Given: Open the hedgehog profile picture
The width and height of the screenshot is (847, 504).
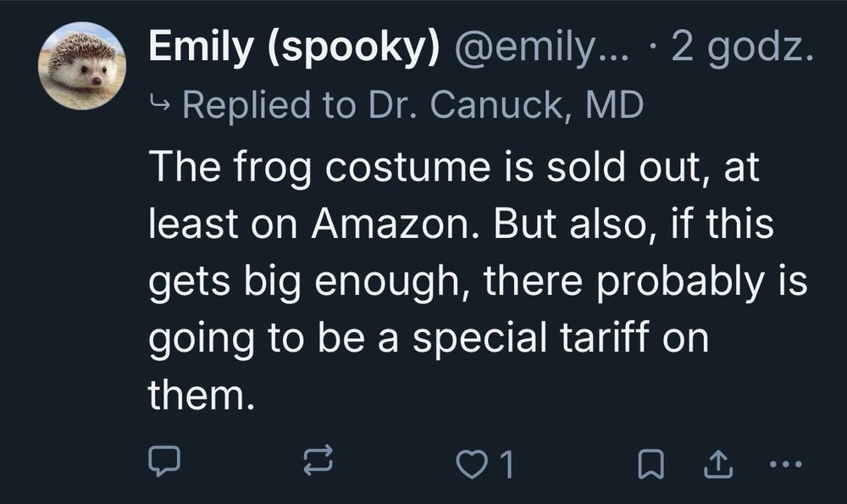Looking at the screenshot, I should coord(83,66).
